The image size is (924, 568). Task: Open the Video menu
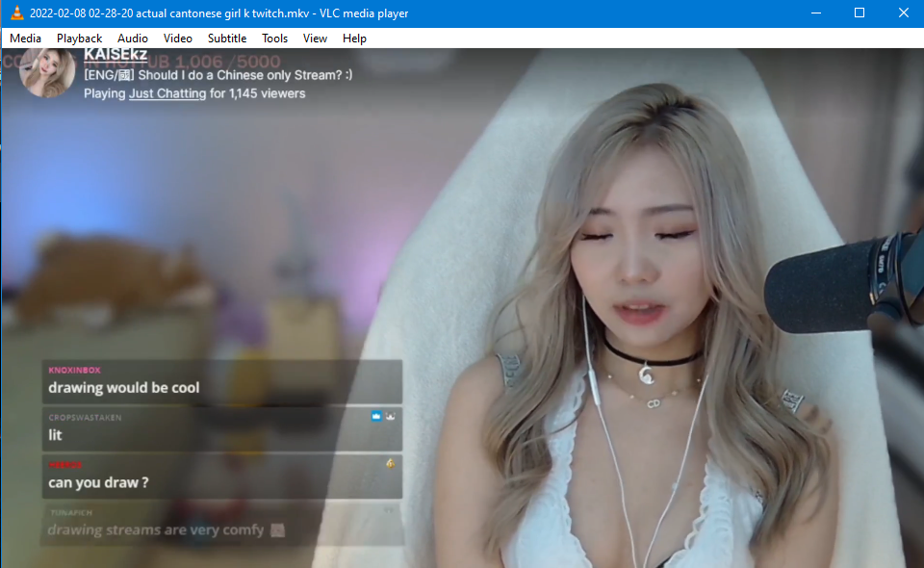[177, 39]
